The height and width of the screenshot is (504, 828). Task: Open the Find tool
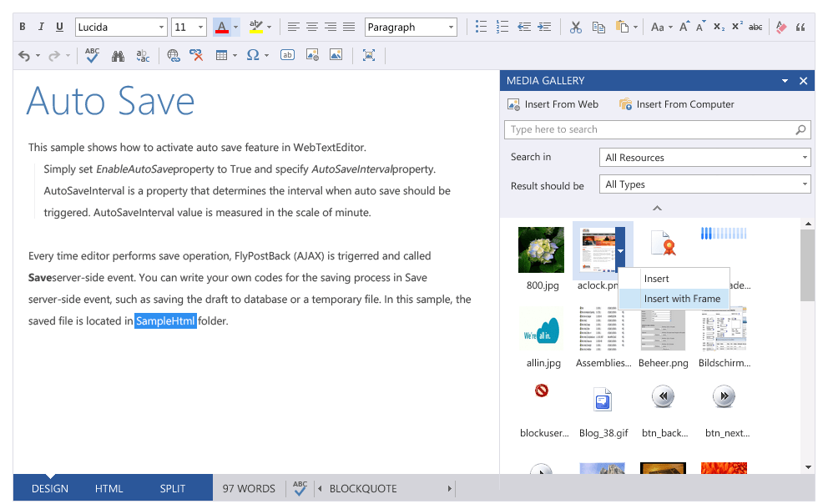click(x=118, y=55)
